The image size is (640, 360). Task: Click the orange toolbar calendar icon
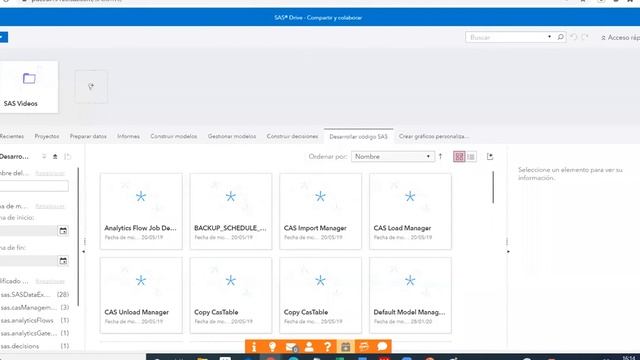pos(346,347)
